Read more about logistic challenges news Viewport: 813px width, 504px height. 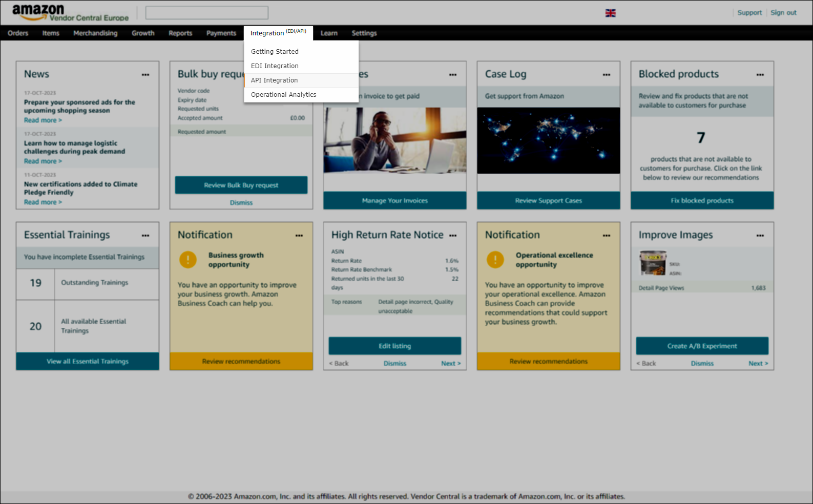coord(43,161)
